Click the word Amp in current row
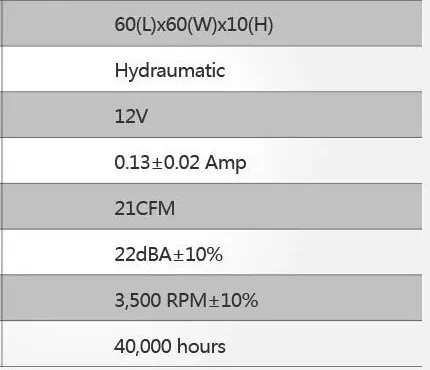430x370 pixels. [226, 164]
